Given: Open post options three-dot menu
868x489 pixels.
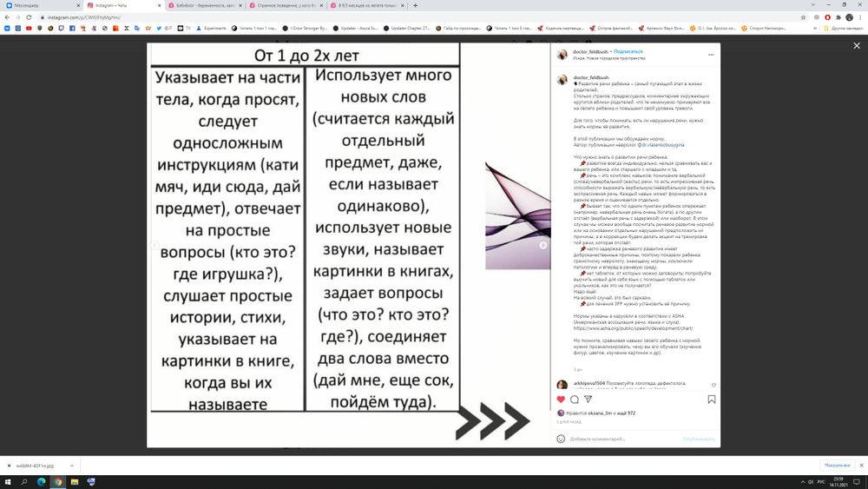Looking at the screenshot, I should tap(711, 55).
